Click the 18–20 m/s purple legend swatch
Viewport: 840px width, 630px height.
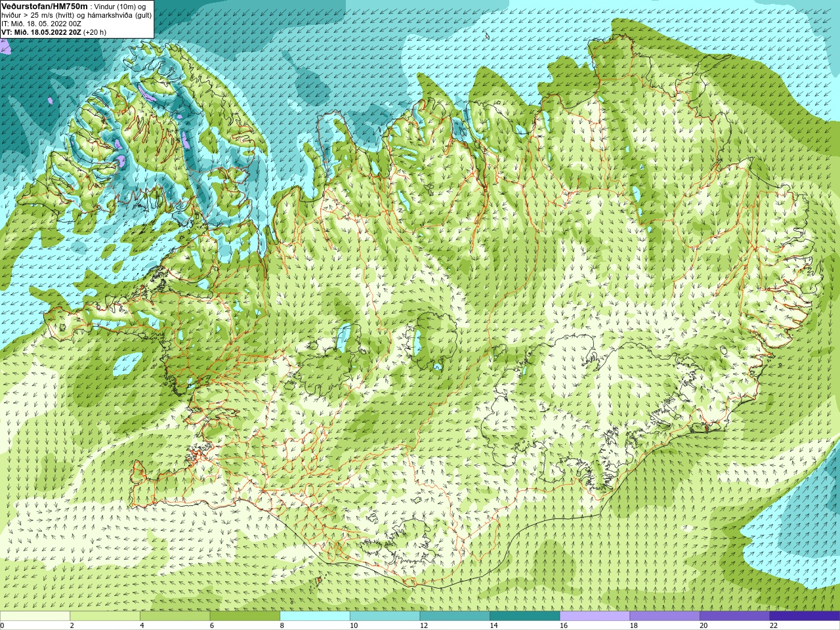(x=665, y=616)
